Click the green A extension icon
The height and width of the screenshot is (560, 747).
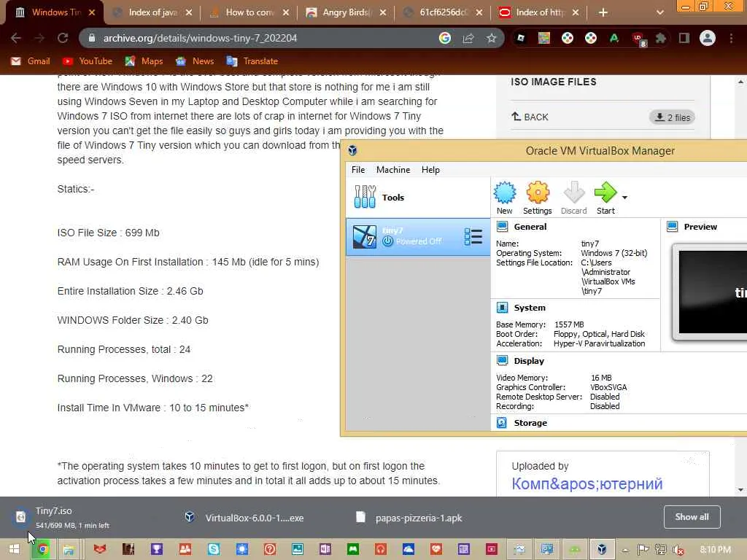pos(614,38)
